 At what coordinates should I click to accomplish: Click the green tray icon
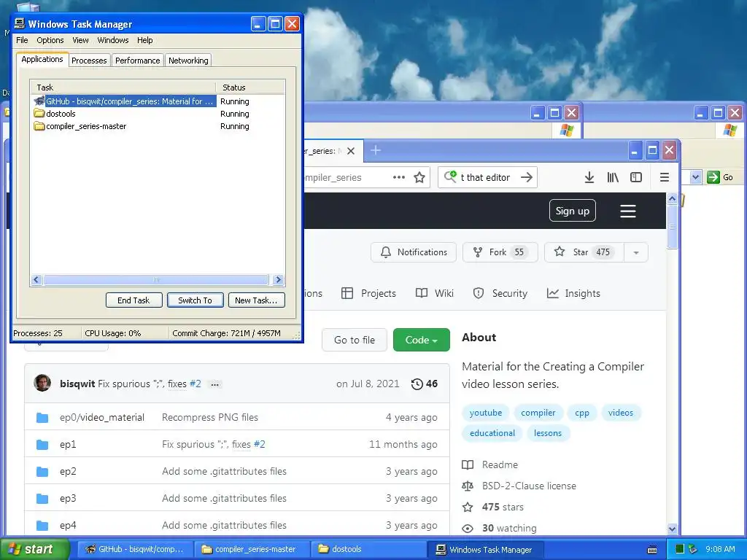680,549
